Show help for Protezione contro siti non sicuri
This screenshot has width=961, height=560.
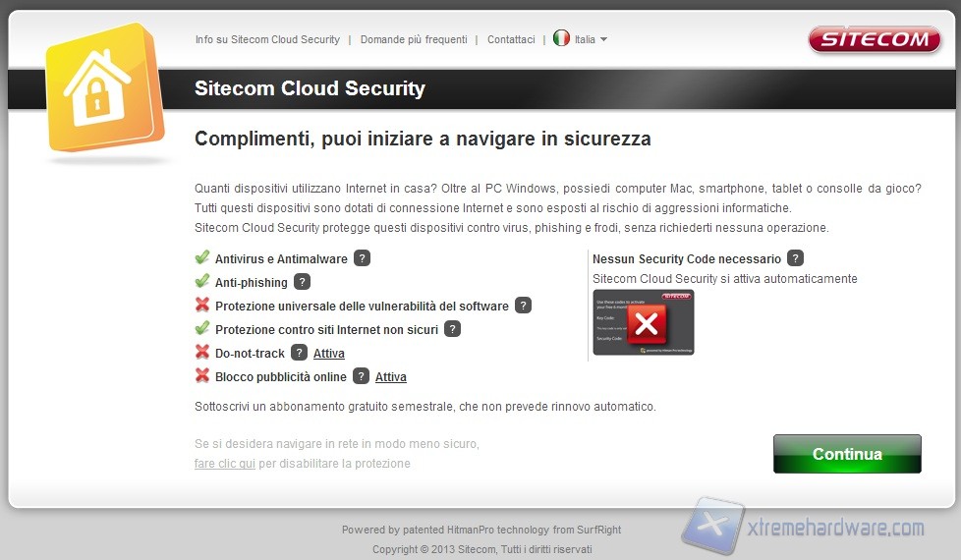(x=452, y=329)
